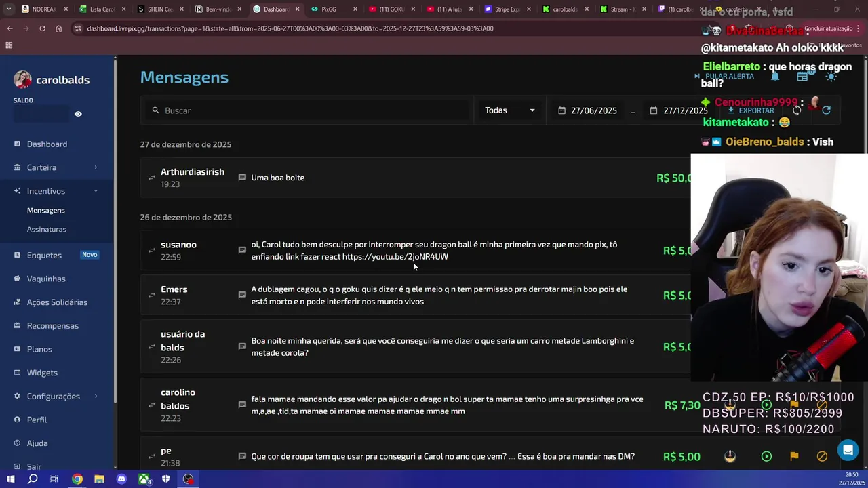
Task: Click the sync arrows icon next to Exportar
Action: tap(797, 110)
